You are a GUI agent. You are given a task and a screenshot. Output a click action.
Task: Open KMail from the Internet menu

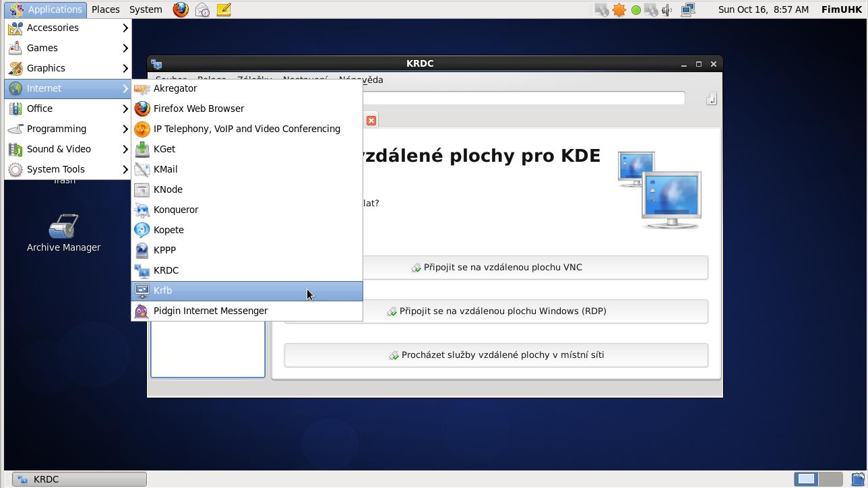click(x=247, y=169)
